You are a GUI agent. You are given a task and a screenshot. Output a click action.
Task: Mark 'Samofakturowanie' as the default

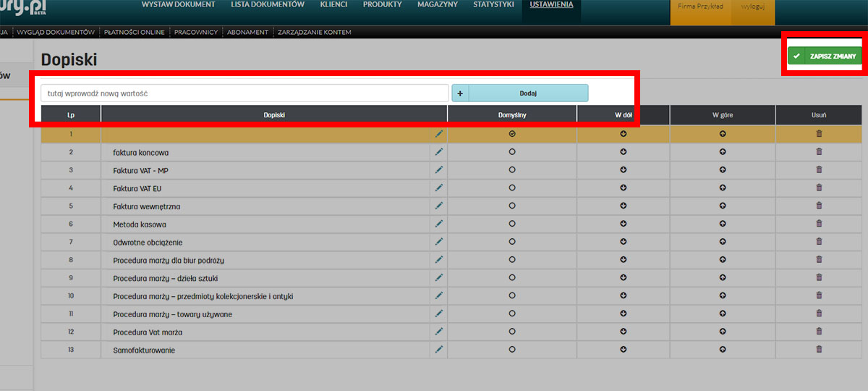click(512, 350)
